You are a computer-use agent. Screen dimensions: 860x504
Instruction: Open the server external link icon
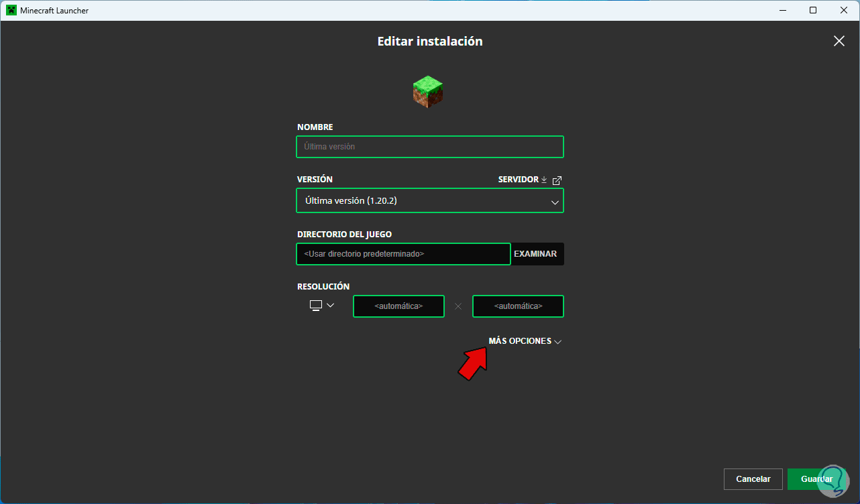557,180
